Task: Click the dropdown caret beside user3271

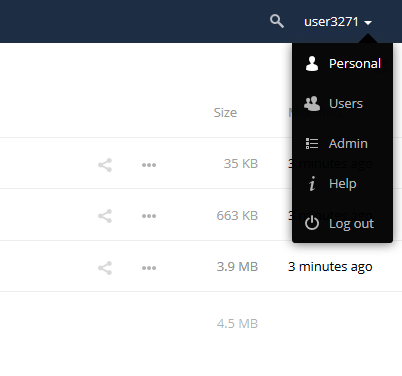Action: (368, 23)
